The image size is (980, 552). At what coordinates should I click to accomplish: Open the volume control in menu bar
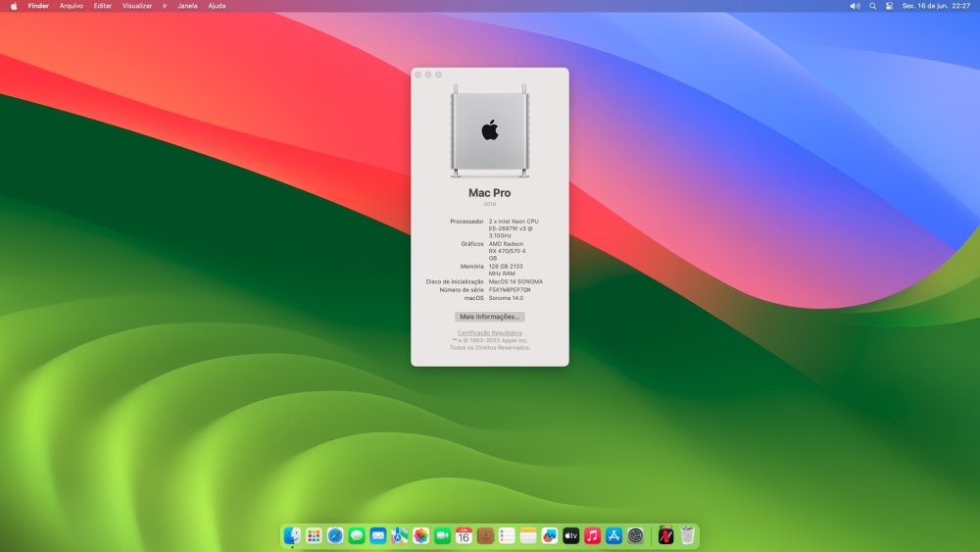[x=855, y=6]
